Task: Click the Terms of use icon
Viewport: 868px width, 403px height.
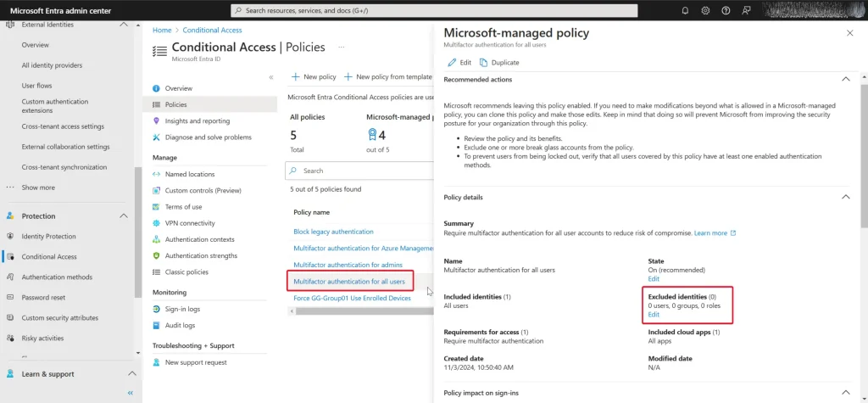Action: click(x=156, y=207)
